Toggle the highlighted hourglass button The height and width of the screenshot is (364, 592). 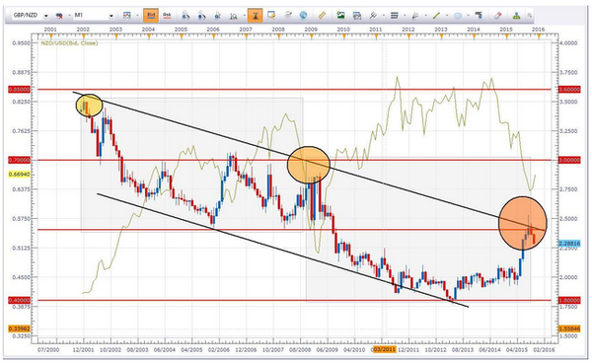click(x=256, y=15)
